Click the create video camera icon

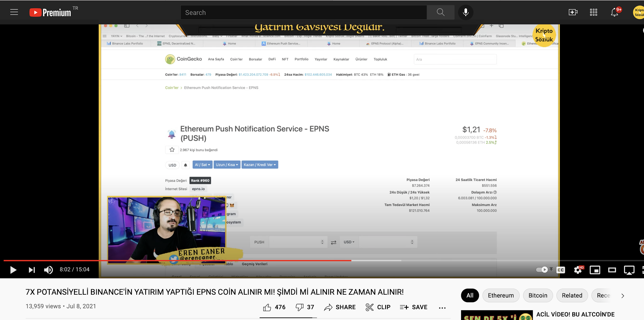[573, 12]
